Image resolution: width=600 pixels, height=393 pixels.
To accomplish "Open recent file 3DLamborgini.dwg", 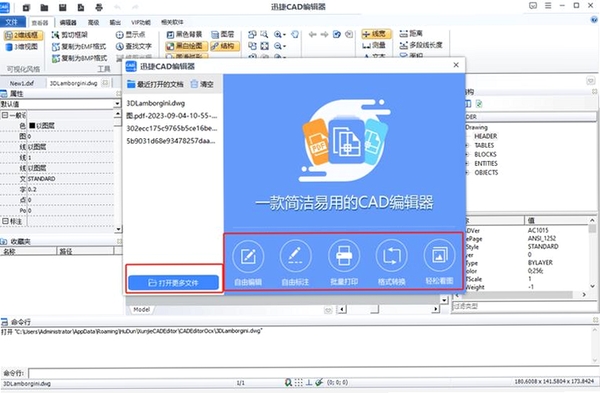I will pyautogui.click(x=156, y=103).
